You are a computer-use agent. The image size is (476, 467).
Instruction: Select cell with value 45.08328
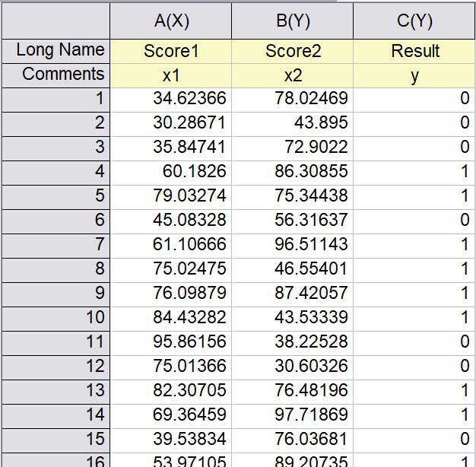171,221
